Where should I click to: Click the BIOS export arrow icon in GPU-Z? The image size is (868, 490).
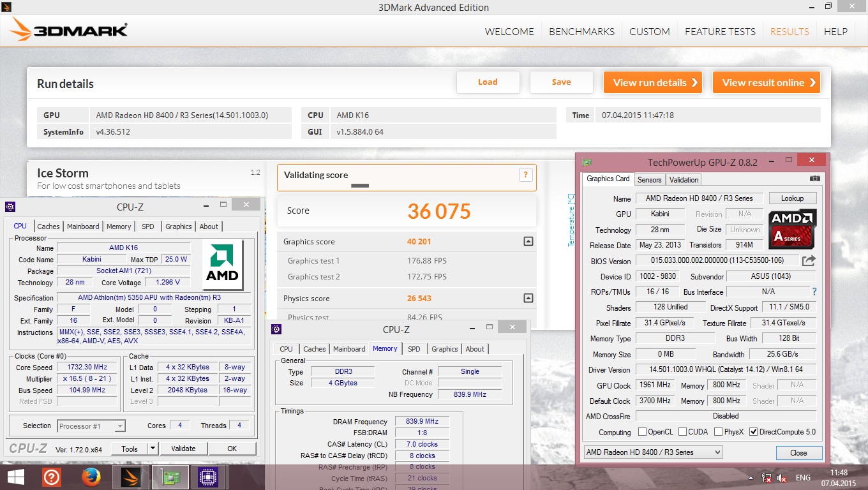point(809,260)
